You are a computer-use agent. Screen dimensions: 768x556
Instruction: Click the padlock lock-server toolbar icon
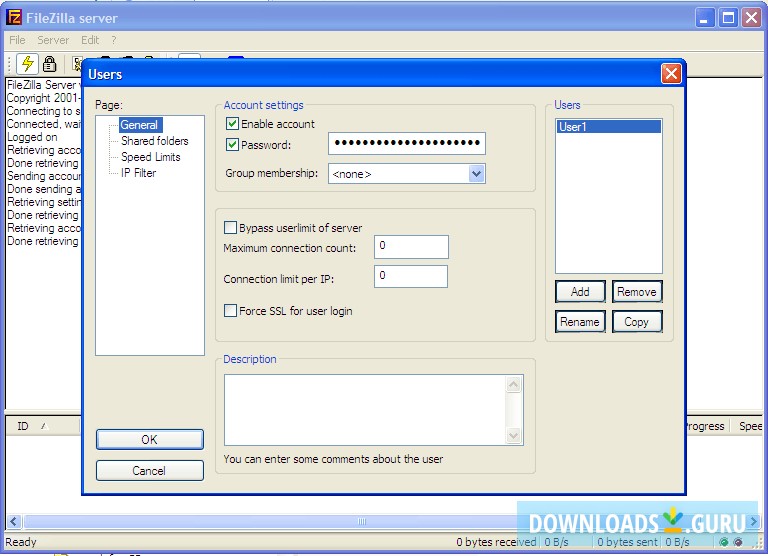click(49, 64)
